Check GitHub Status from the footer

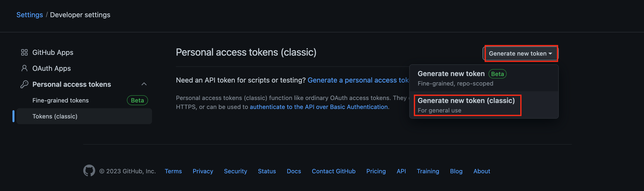(267, 171)
